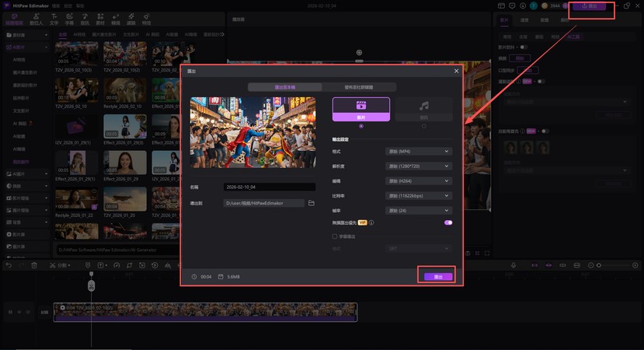Click the info icon beside the VIP badge

(371, 222)
